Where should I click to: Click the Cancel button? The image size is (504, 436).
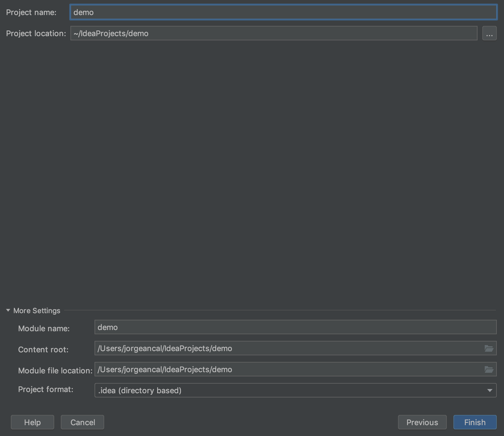tap(82, 422)
